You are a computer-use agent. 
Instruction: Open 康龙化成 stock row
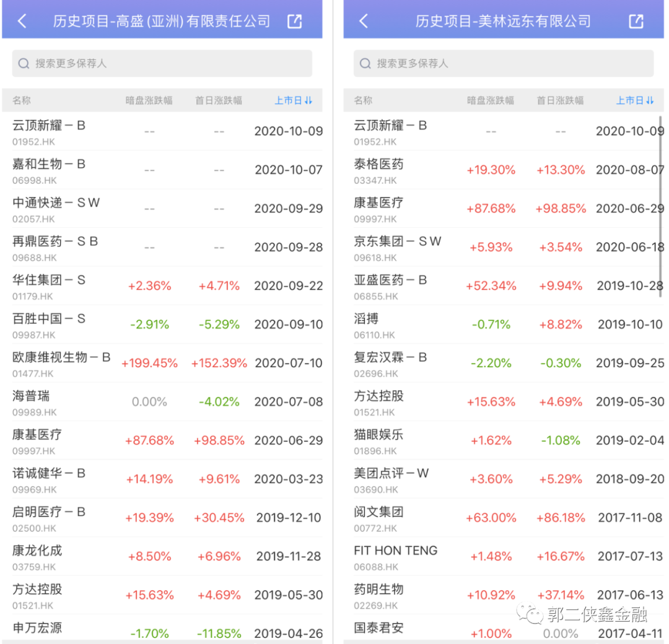tap(162, 557)
